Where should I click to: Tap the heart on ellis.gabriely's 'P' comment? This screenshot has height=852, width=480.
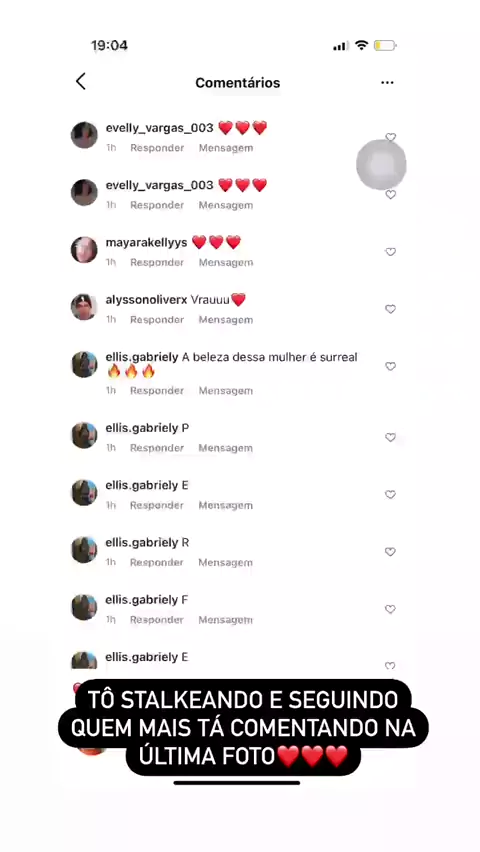390,437
